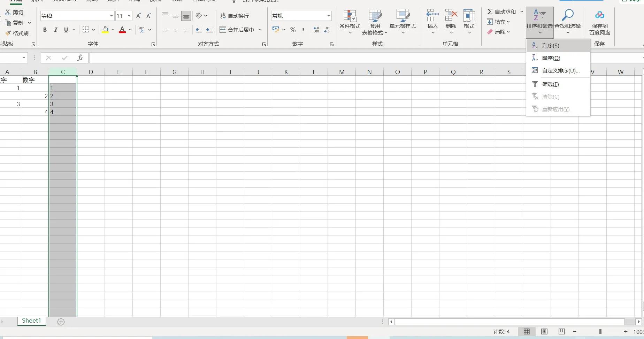Switch to Page Layout view
Screen dimensions: 644x339
tap(544, 332)
